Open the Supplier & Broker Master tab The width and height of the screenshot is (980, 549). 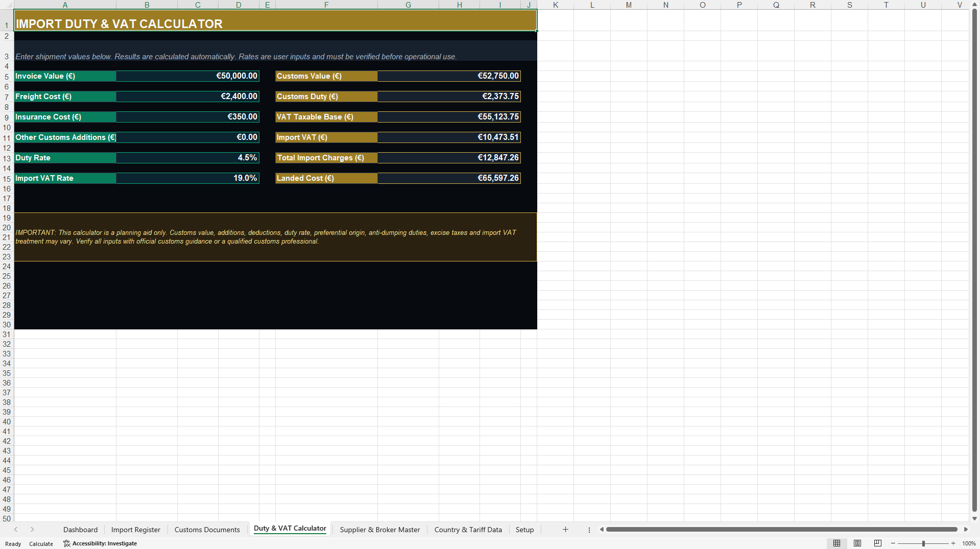click(x=380, y=530)
